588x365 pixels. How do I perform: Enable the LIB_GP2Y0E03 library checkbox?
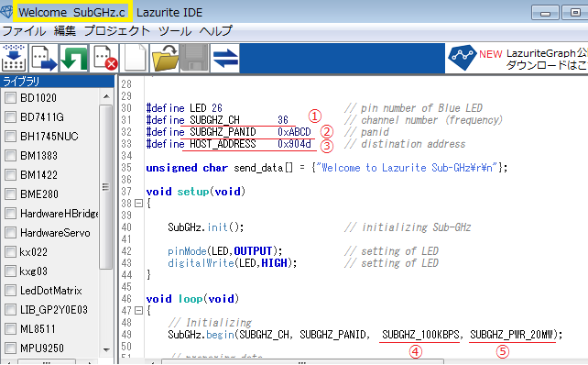[x=10, y=309]
